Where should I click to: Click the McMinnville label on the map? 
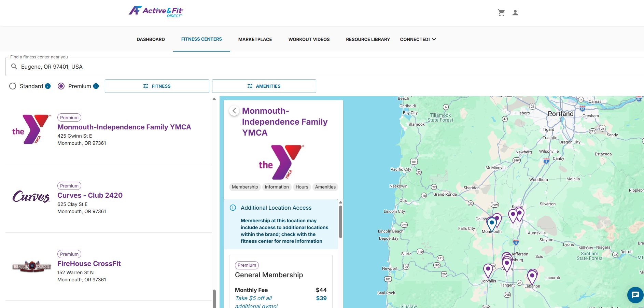point(496,168)
